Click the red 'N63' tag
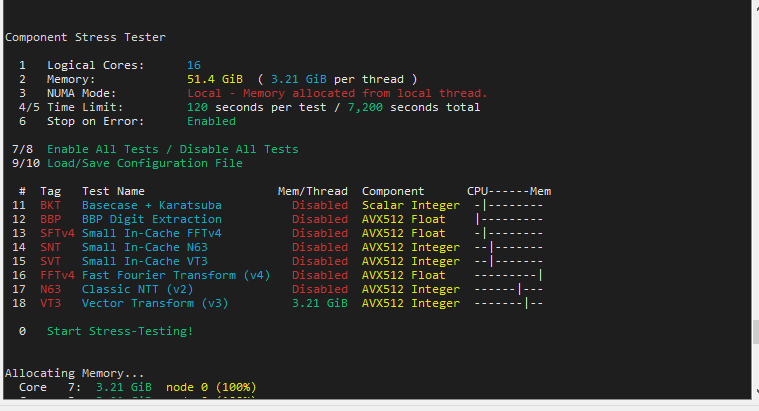This screenshot has height=411, width=759. coord(50,290)
